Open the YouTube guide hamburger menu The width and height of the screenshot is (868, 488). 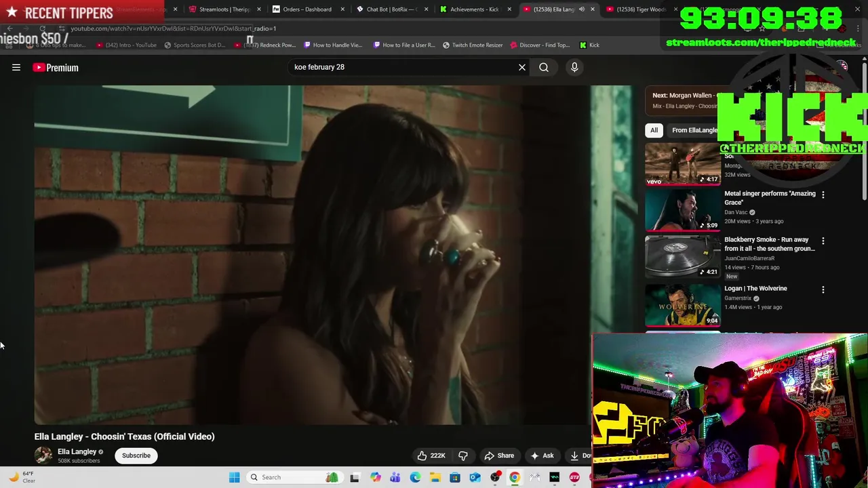click(x=16, y=67)
